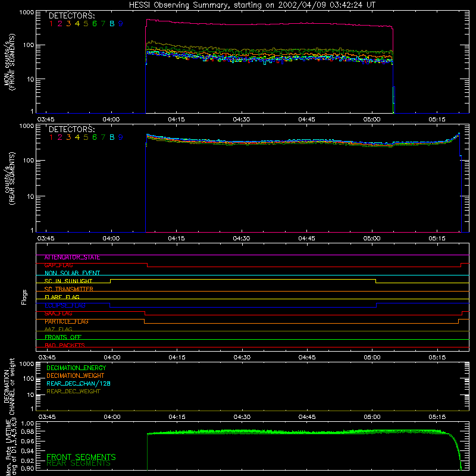Click detector 7 in rear segments legend
This screenshot has height=476, width=476.
[103, 137]
